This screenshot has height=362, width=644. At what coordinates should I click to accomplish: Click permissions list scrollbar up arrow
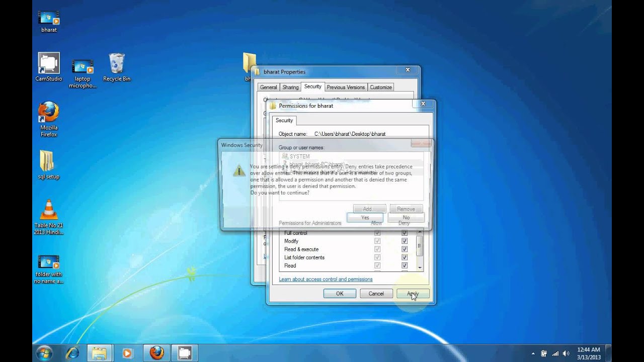(x=420, y=233)
